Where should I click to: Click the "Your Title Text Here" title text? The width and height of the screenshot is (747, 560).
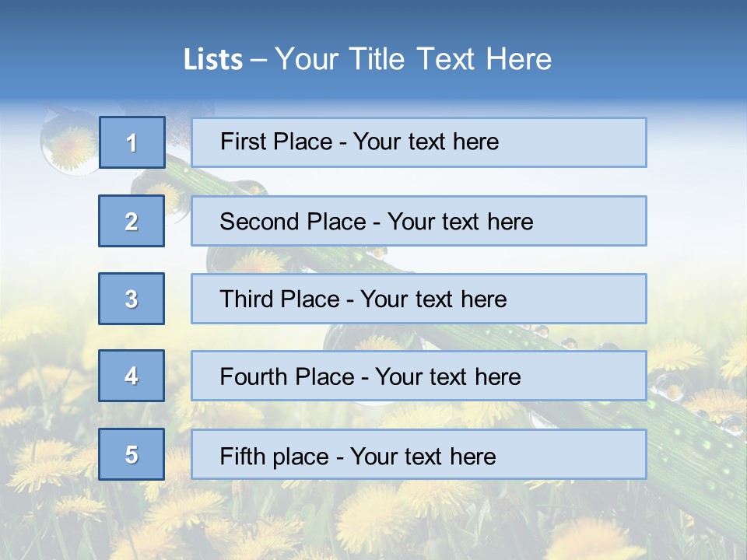[x=413, y=60]
